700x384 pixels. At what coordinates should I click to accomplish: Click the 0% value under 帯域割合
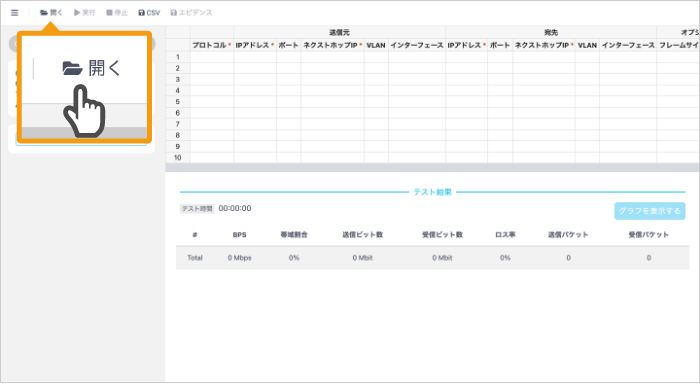[x=294, y=258]
